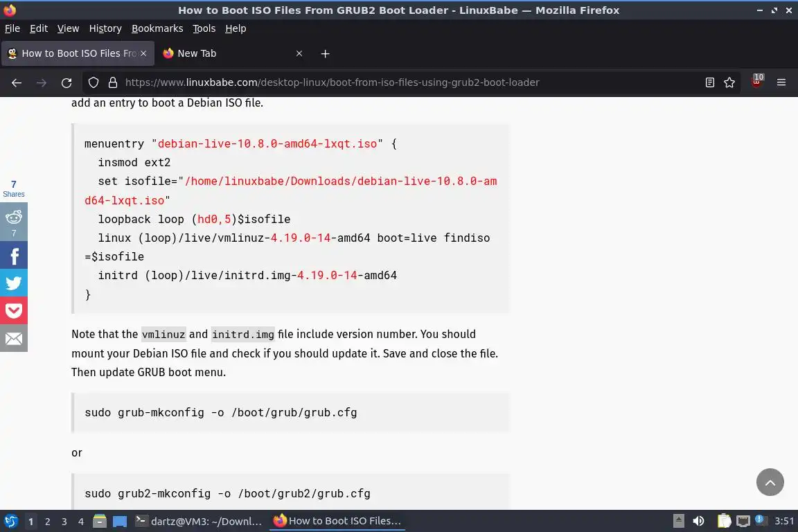Click the 'loopback loop' code line
Viewport: 798px width, 532px height.
194,219
